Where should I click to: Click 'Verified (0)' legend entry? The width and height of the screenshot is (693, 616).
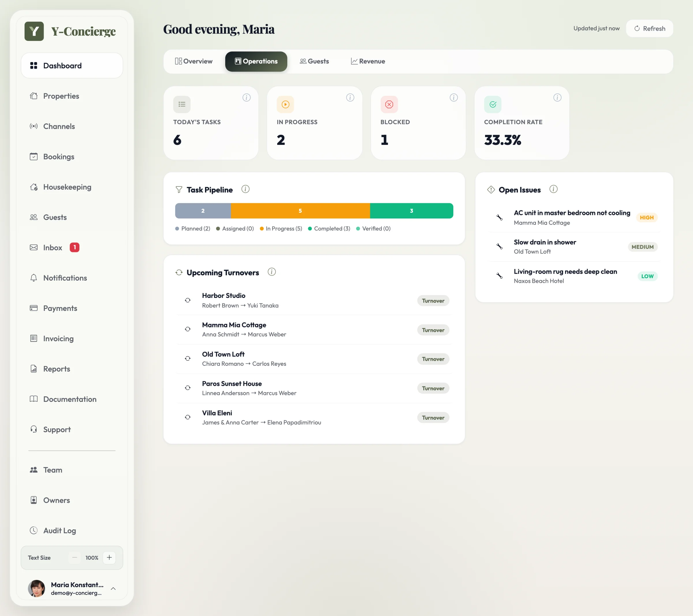(x=373, y=229)
